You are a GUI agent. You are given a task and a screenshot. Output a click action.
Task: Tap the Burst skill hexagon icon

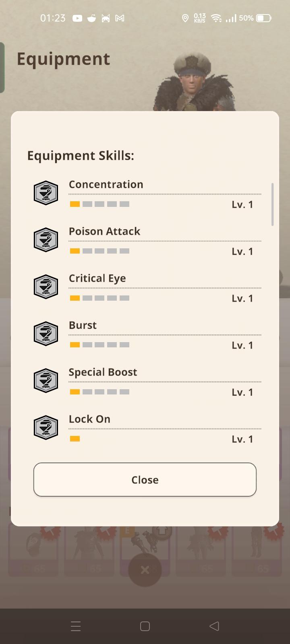click(46, 334)
